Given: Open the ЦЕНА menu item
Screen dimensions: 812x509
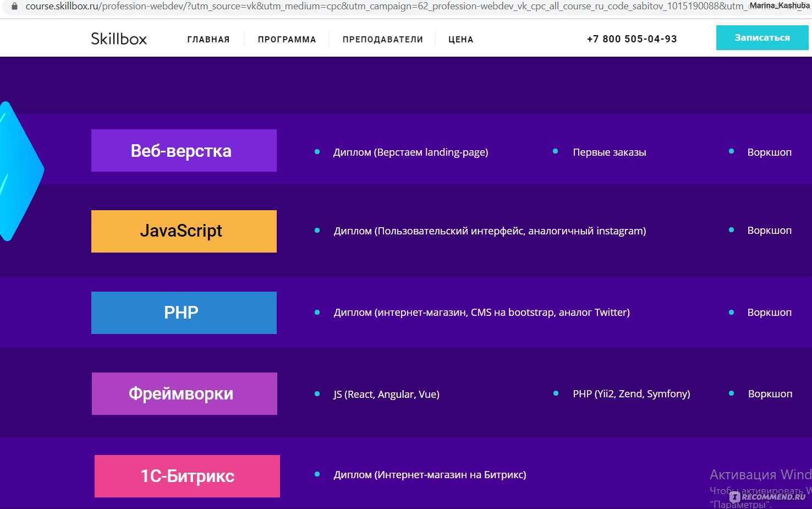Looking at the screenshot, I should (x=460, y=39).
